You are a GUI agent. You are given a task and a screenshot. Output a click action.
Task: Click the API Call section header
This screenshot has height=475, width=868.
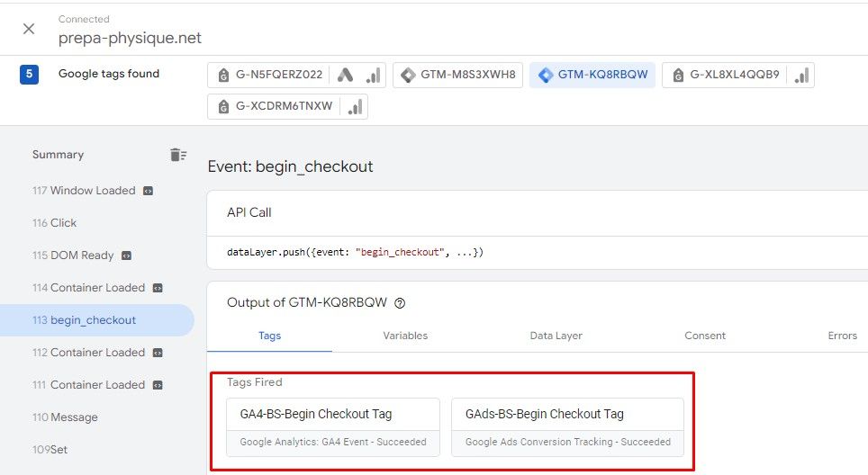[249, 212]
